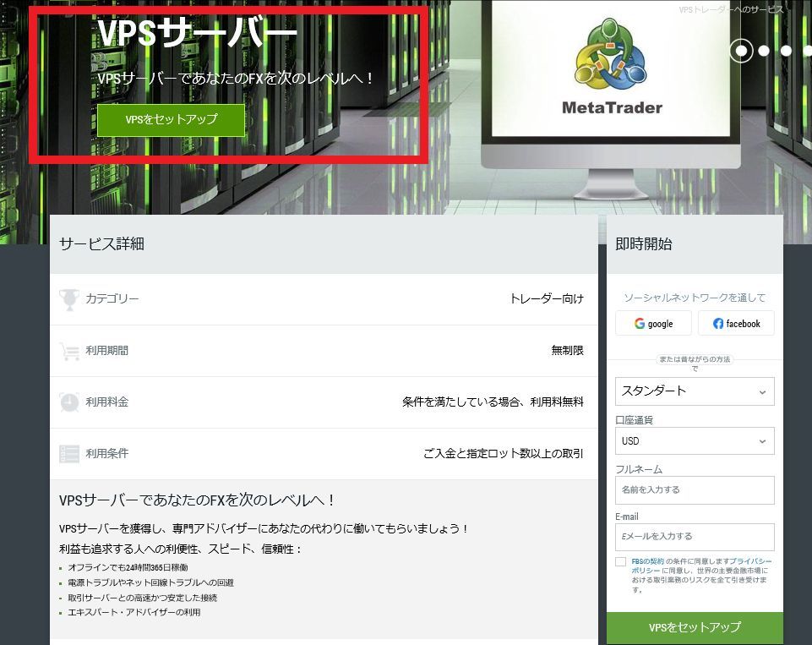
Task: Select the third carousel slide dot
Action: pyautogui.click(x=786, y=51)
